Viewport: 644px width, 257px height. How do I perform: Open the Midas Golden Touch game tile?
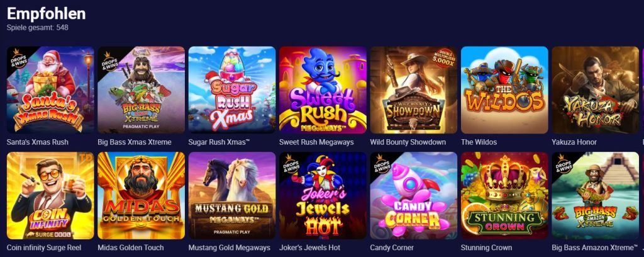click(142, 195)
